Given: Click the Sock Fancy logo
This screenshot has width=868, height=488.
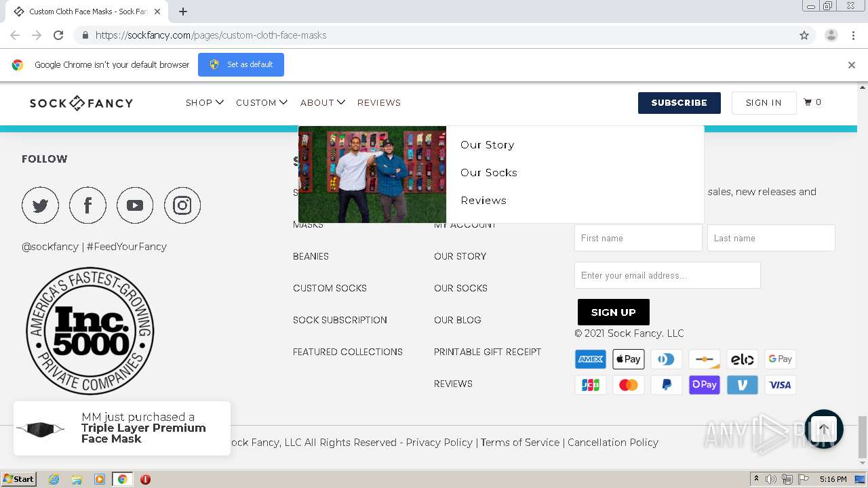Looking at the screenshot, I should (81, 103).
